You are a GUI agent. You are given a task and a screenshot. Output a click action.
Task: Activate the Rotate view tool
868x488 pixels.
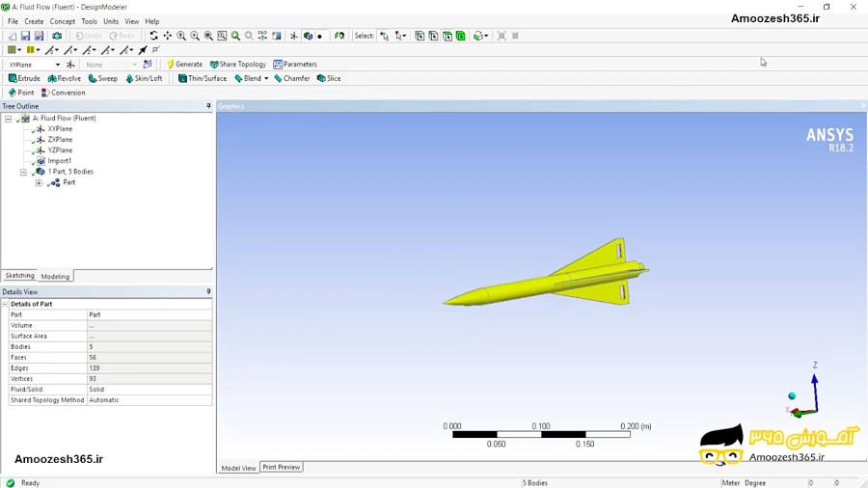(154, 36)
